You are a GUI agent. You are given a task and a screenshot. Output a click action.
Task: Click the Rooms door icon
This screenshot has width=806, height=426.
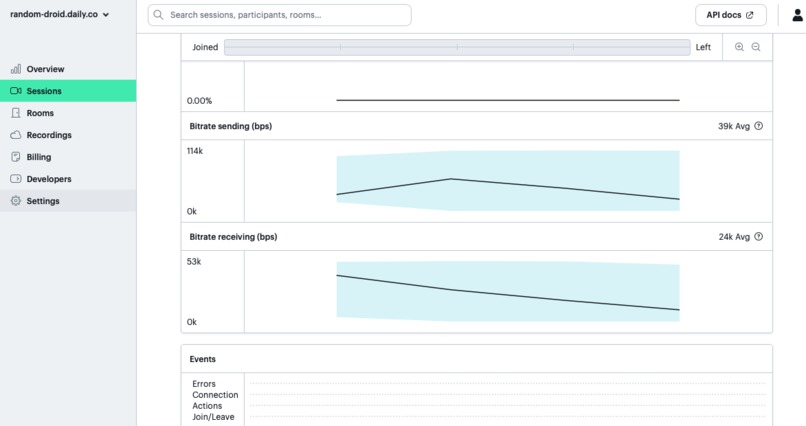tap(16, 113)
